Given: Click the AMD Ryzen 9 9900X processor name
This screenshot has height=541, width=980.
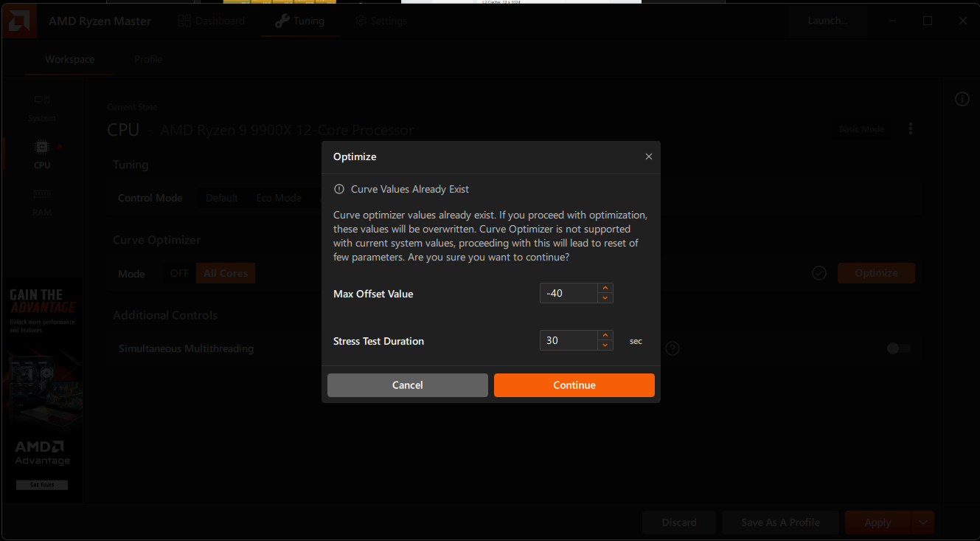Looking at the screenshot, I should [x=287, y=131].
